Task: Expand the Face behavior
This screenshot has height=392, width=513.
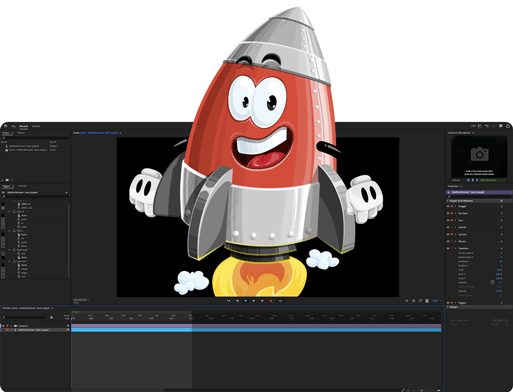Action: click(x=455, y=220)
